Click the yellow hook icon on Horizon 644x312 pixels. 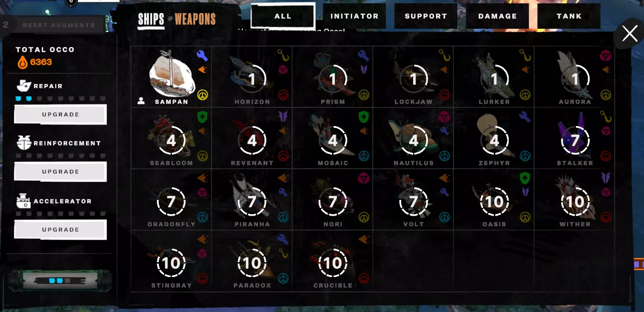(283, 56)
